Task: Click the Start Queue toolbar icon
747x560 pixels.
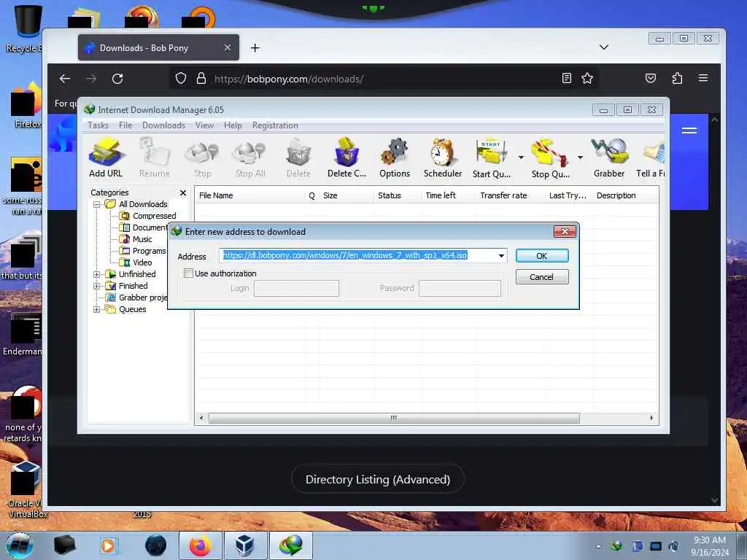Action: 492,157
